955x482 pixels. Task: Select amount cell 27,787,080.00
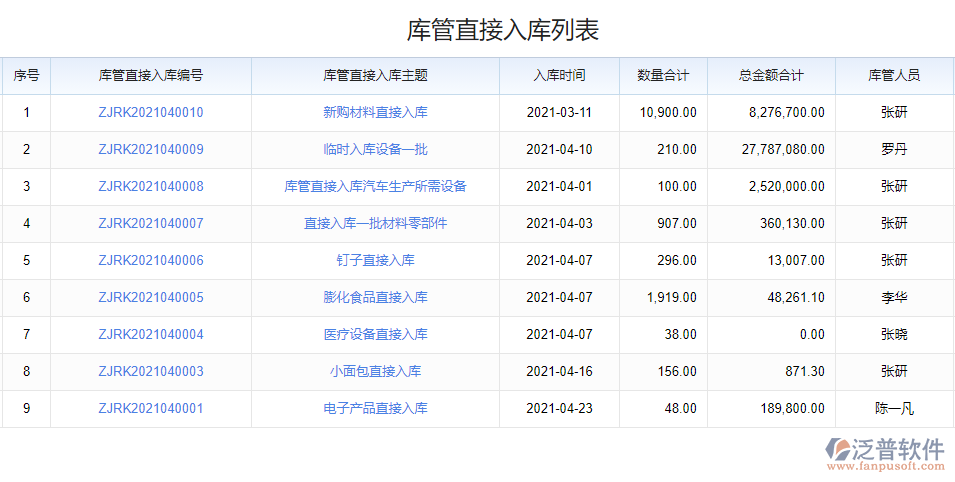click(x=771, y=149)
